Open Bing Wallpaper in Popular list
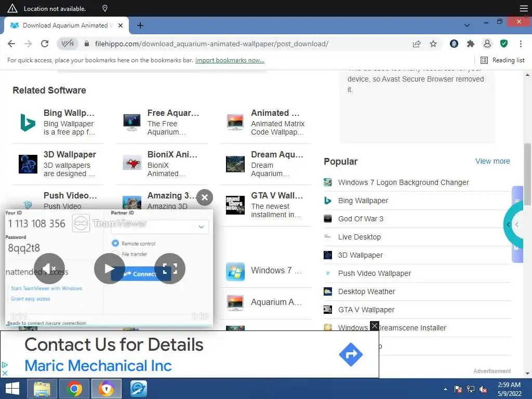The width and height of the screenshot is (532, 399). coord(363,201)
